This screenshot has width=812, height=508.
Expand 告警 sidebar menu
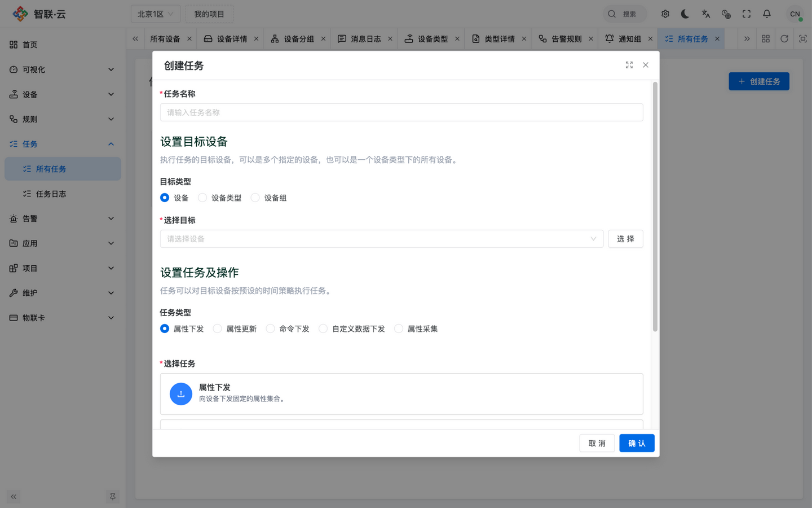[x=63, y=218]
